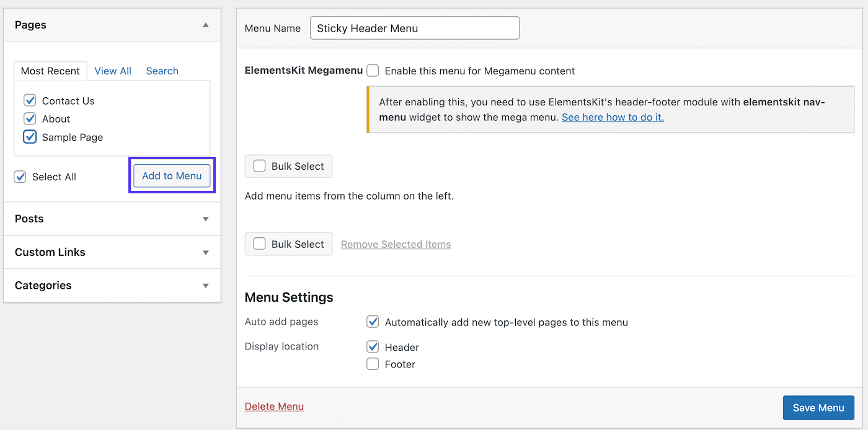
Task: Open the 'See here how to do it' link
Action: click(613, 116)
